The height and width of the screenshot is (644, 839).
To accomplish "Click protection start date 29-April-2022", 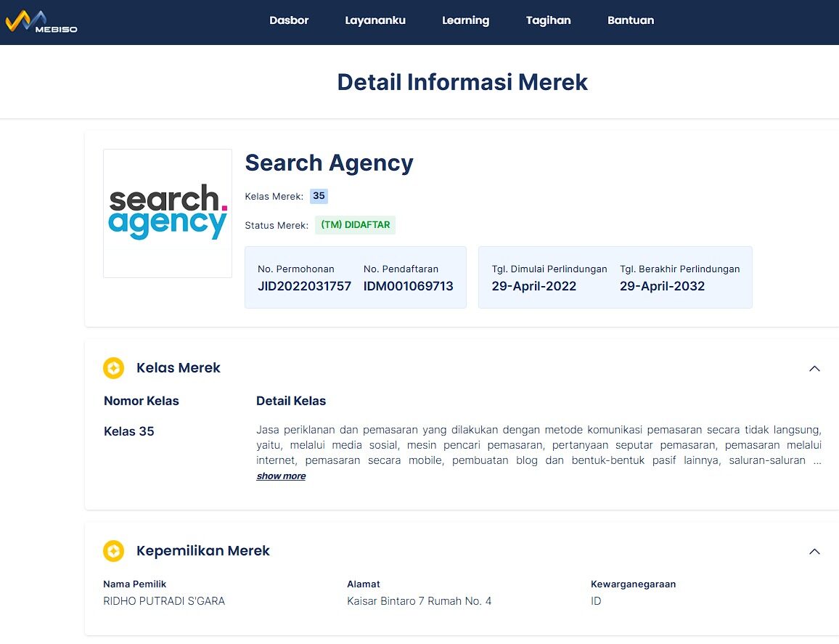I will 534,286.
